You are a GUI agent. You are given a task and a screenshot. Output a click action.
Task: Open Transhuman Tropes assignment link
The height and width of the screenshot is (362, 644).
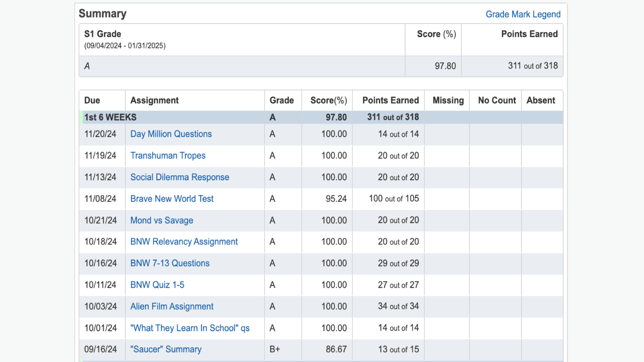[168, 156]
